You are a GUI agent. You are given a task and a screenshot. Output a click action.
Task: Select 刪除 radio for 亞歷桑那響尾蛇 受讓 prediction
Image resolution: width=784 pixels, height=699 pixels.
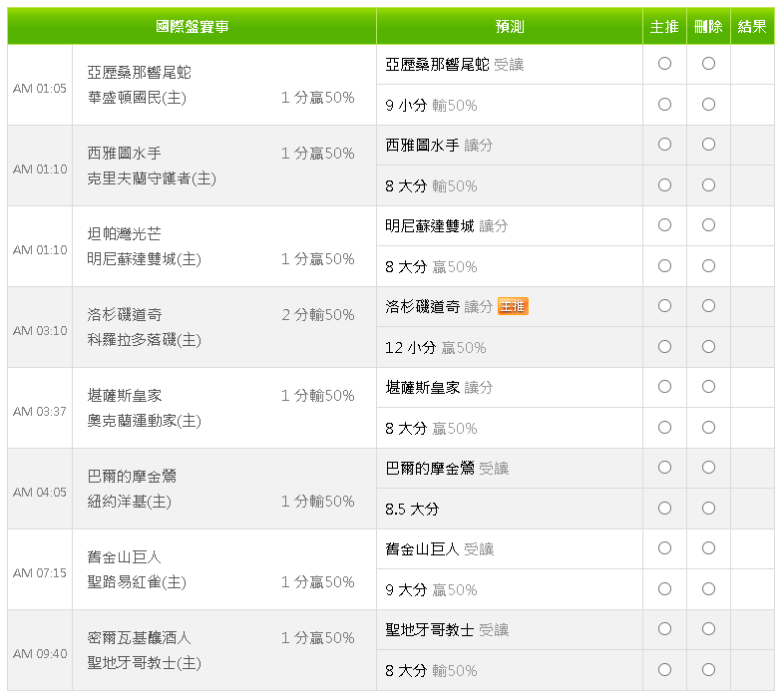(x=708, y=64)
